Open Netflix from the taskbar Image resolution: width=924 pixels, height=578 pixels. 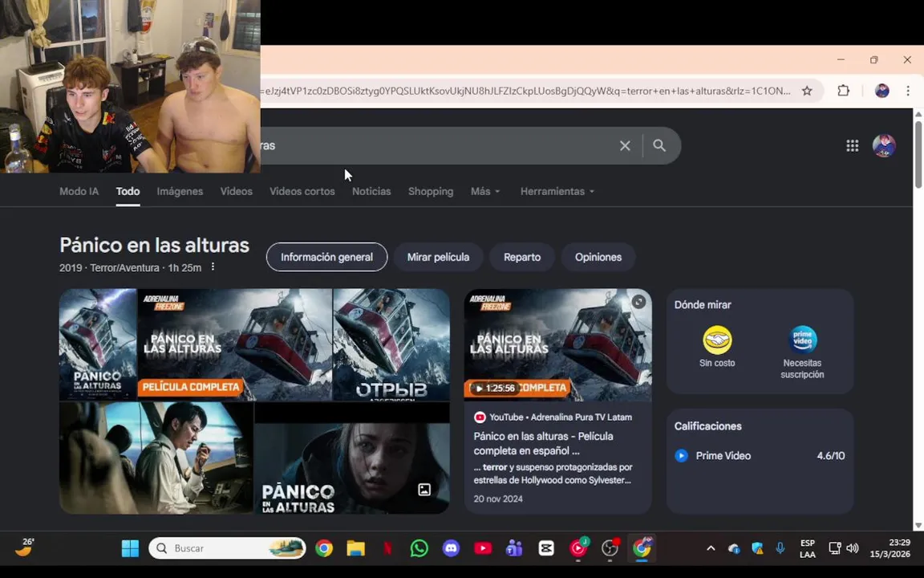[x=387, y=548]
